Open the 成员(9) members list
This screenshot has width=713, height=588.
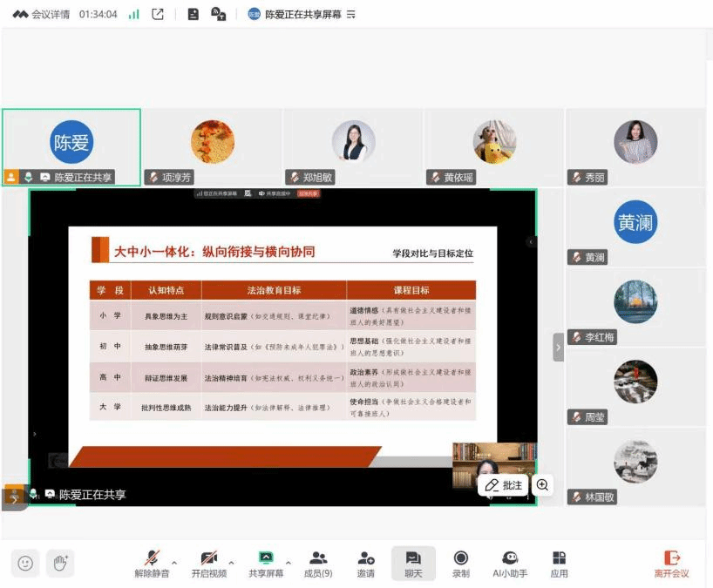[x=318, y=564]
